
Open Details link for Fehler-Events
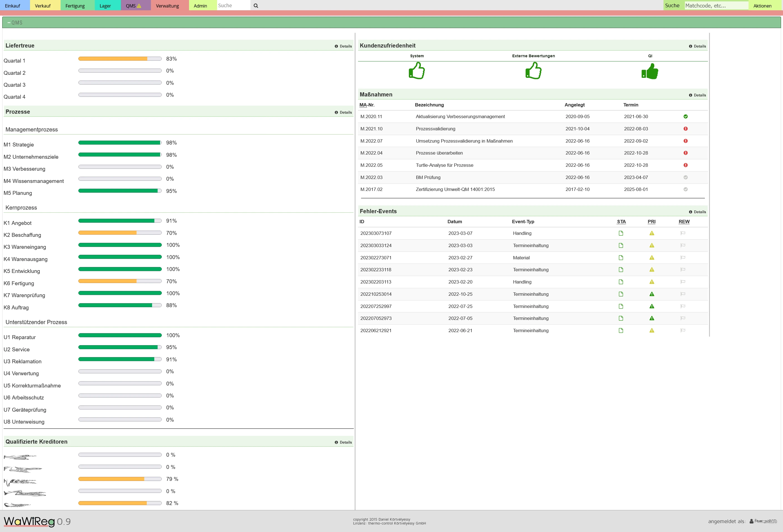coord(697,212)
